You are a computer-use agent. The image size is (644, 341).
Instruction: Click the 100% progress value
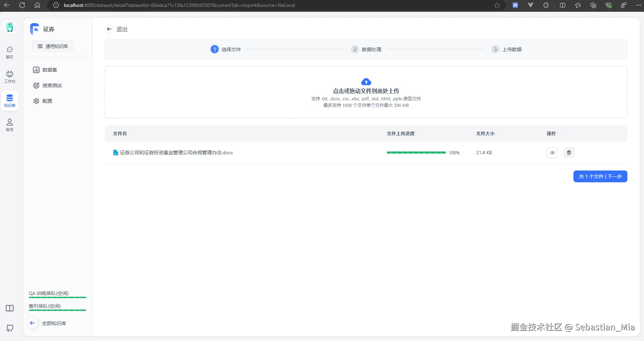coord(454,153)
